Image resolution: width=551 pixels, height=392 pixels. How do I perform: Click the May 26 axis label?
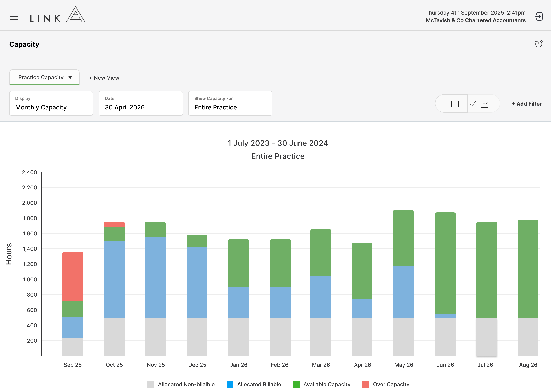coord(404,365)
